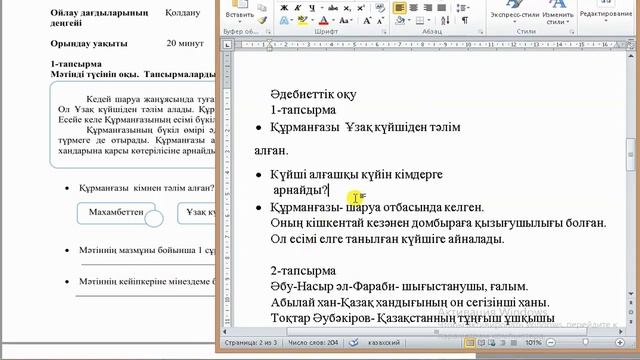The image size is (640, 360).
Task: Switch to Full Screen Reading view
Action: click(x=482, y=342)
